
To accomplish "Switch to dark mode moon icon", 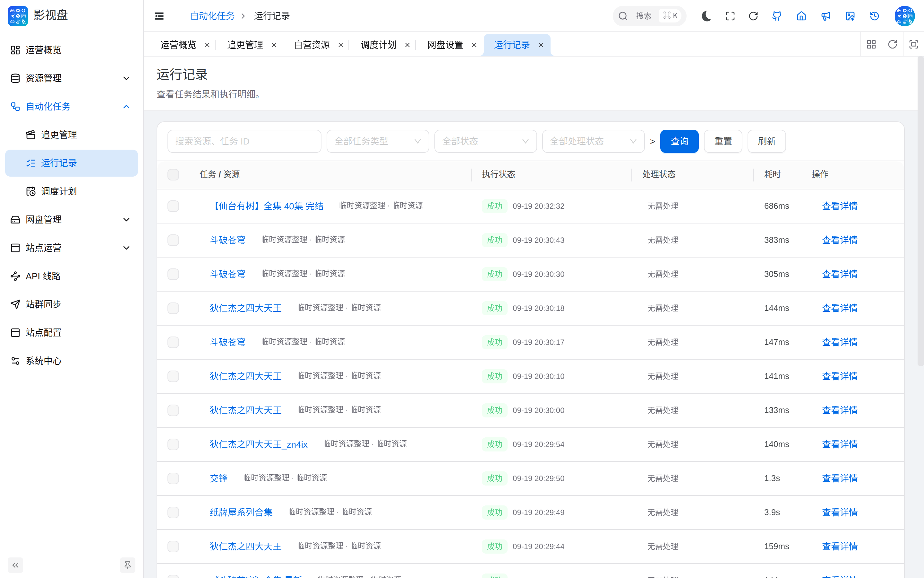I will pyautogui.click(x=706, y=16).
